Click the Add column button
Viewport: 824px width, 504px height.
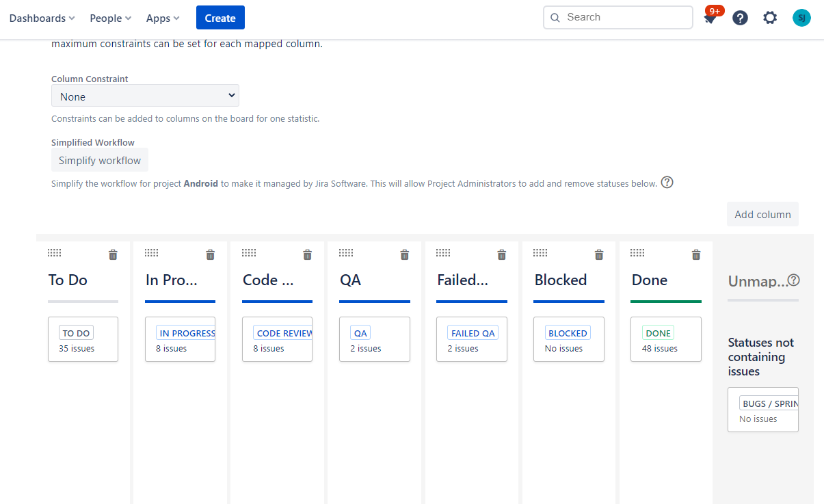762,214
